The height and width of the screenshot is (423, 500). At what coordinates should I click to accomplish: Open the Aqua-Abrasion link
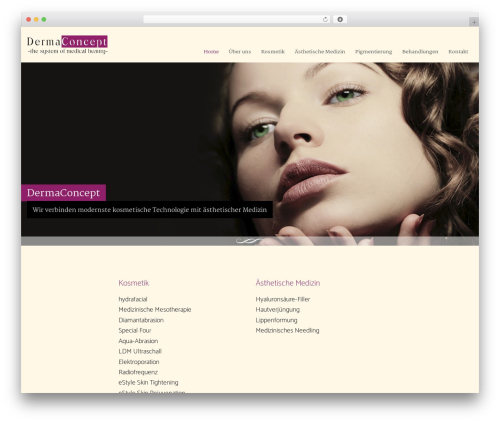coord(138,341)
